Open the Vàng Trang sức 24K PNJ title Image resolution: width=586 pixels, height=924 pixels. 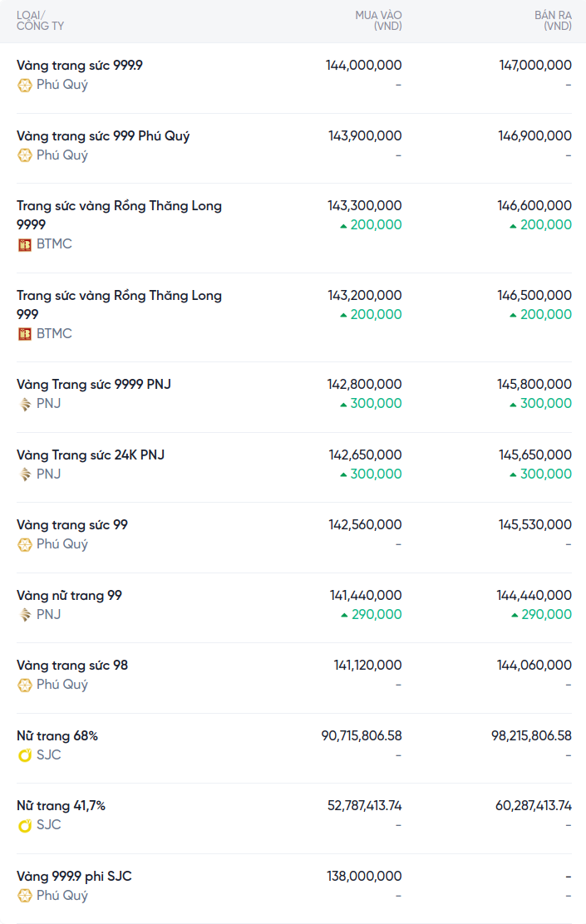click(x=91, y=455)
